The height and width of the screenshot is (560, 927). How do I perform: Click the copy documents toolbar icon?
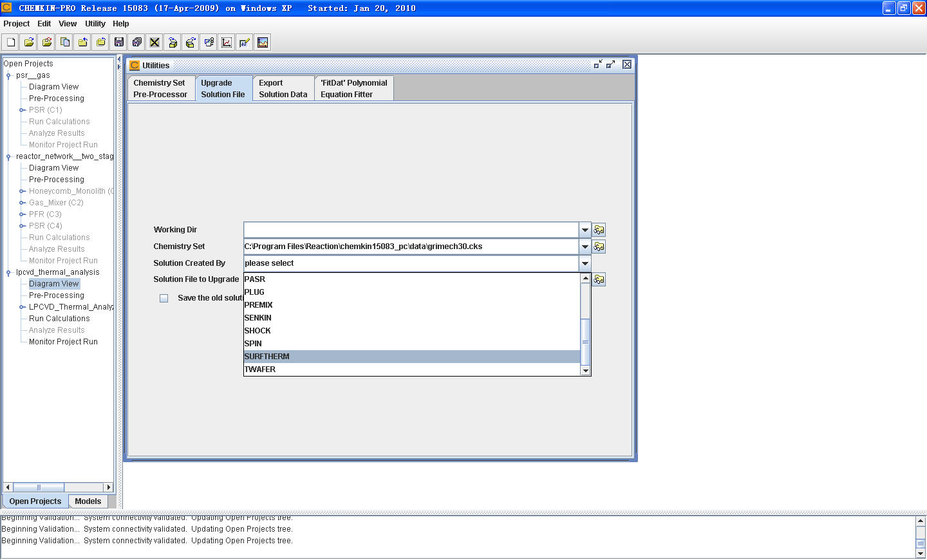[x=65, y=42]
